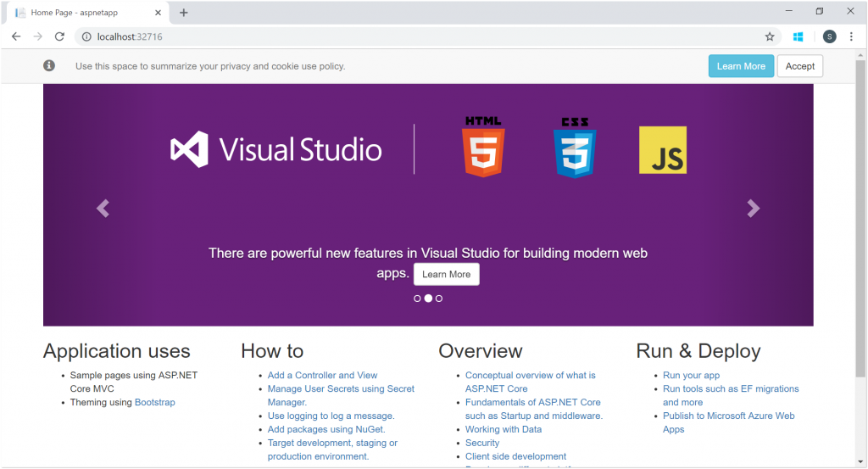The height and width of the screenshot is (469, 868).
Task: Click Sample pages using ASP.NET Core MVC text
Action: point(133,382)
